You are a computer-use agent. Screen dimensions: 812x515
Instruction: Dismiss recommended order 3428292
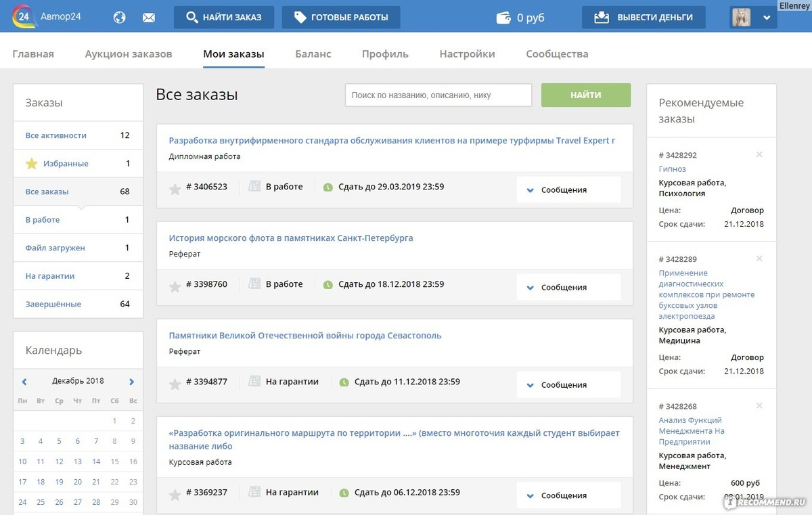[x=759, y=155]
